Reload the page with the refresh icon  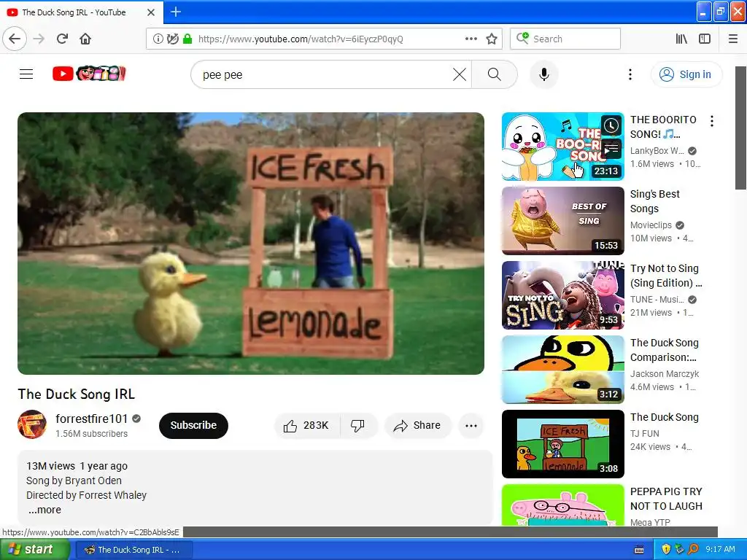(x=62, y=39)
